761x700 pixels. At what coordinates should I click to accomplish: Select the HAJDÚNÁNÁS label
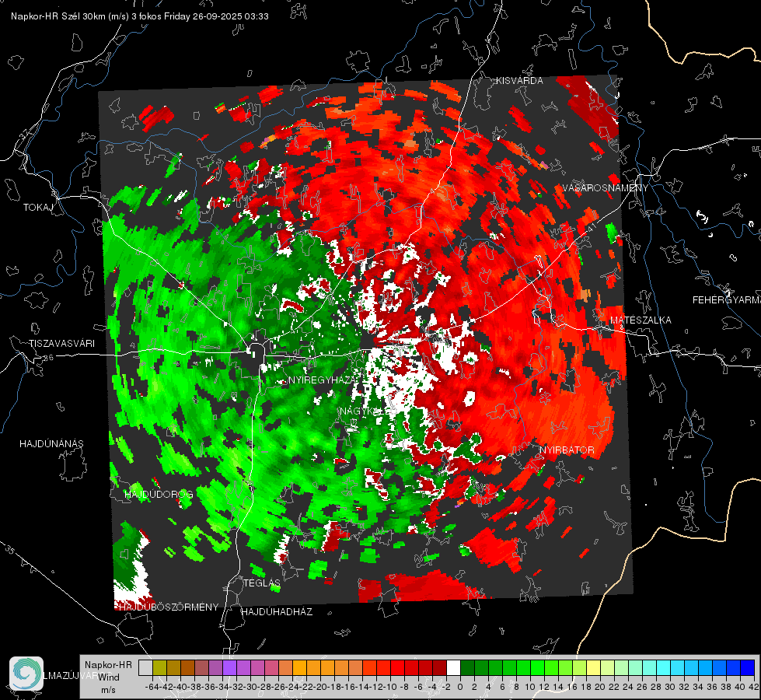(x=51, y=443)
